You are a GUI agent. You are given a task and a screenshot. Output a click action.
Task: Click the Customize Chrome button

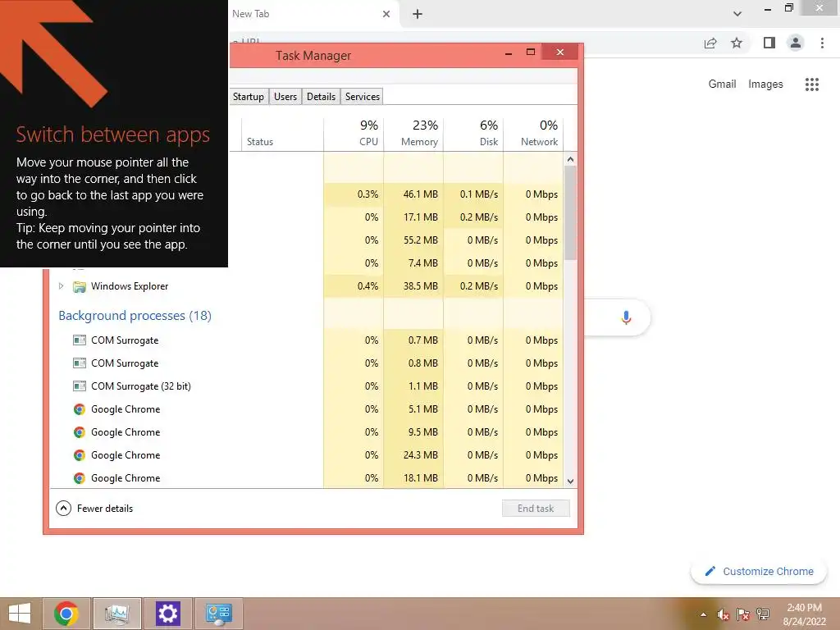tap(759, 572)
